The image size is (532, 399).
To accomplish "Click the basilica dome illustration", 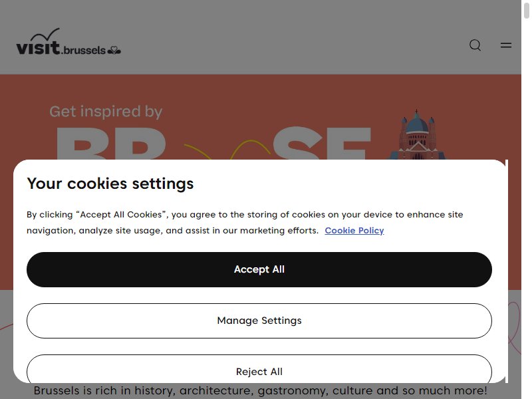I will tap(417, 135).
